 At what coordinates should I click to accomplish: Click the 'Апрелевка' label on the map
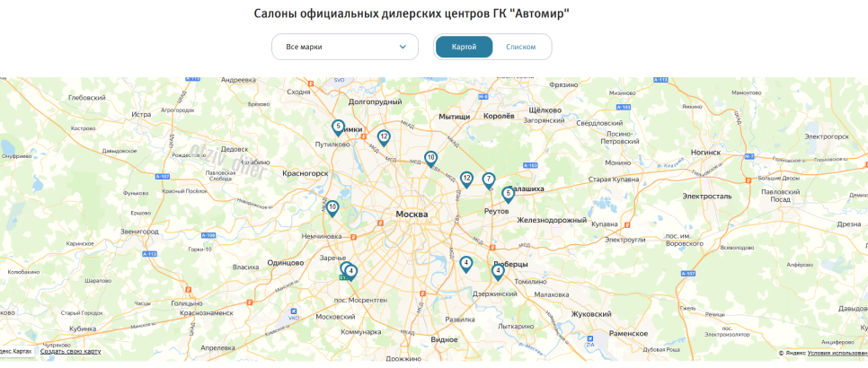pos(218,348)
